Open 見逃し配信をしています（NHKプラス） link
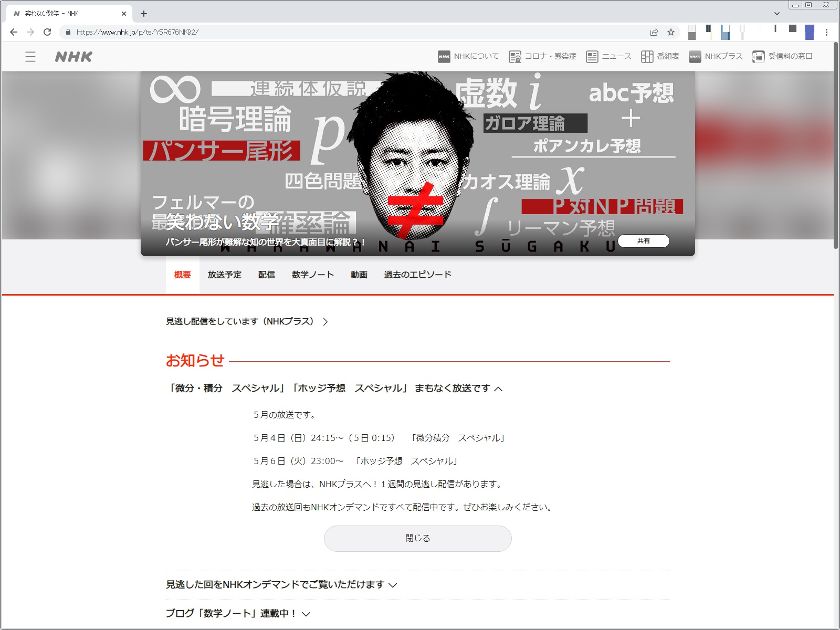Image resolution: width=840 pixels, height=630 pixels. coord(247,321)
